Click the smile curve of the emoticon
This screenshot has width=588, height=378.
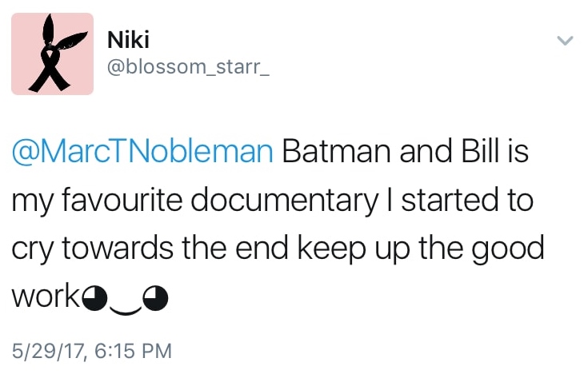pyautogui.click(x=126, y=304)
